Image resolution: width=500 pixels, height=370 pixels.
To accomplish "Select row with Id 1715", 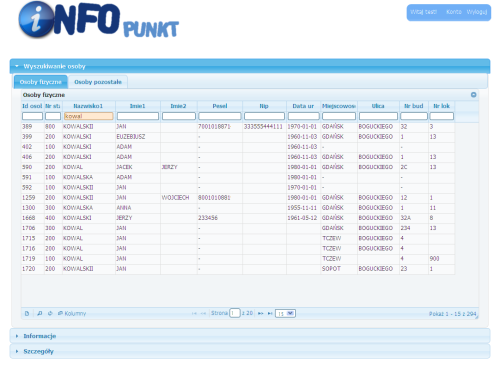I will 238,238.
